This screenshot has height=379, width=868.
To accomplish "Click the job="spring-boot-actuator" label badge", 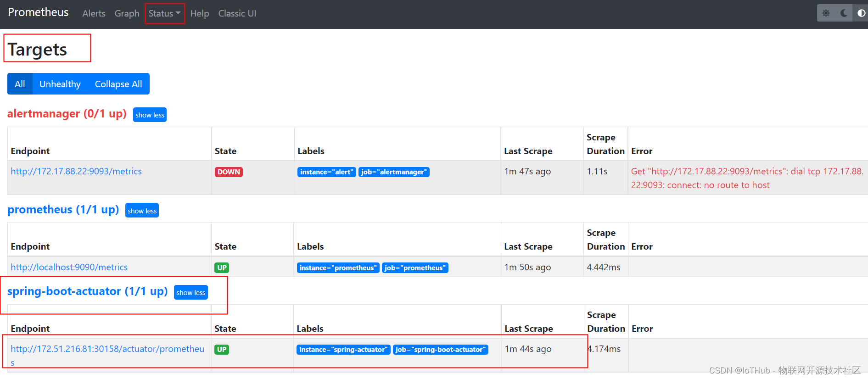I will pyautogui.click(x=440, y=350).
